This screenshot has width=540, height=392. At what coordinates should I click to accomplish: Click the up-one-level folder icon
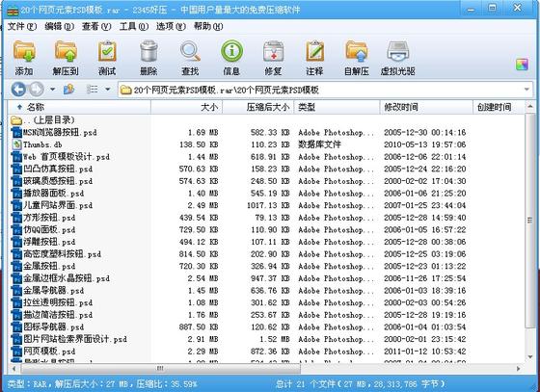[68, 90]
